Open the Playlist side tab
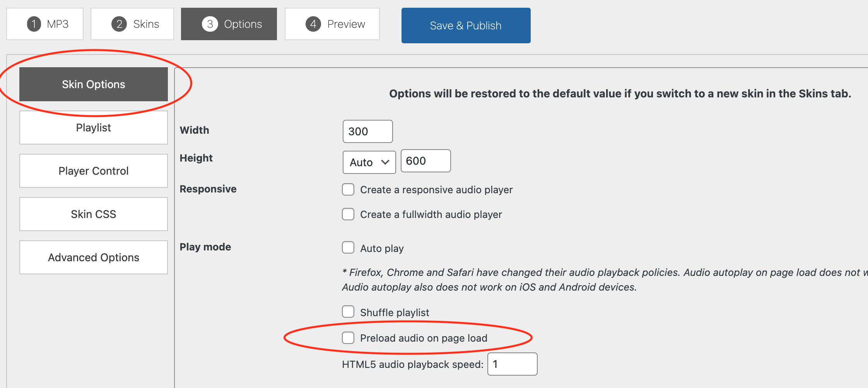 [94, 128]
